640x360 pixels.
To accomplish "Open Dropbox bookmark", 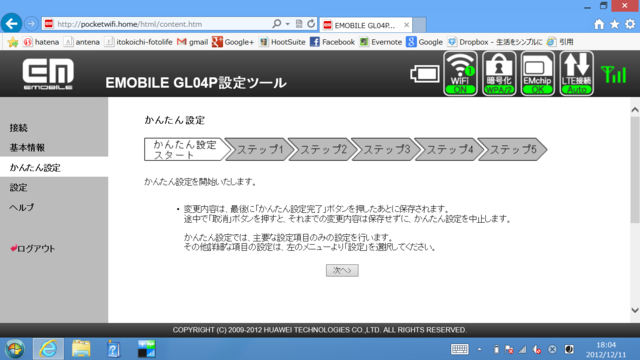I will pos(495,42).
